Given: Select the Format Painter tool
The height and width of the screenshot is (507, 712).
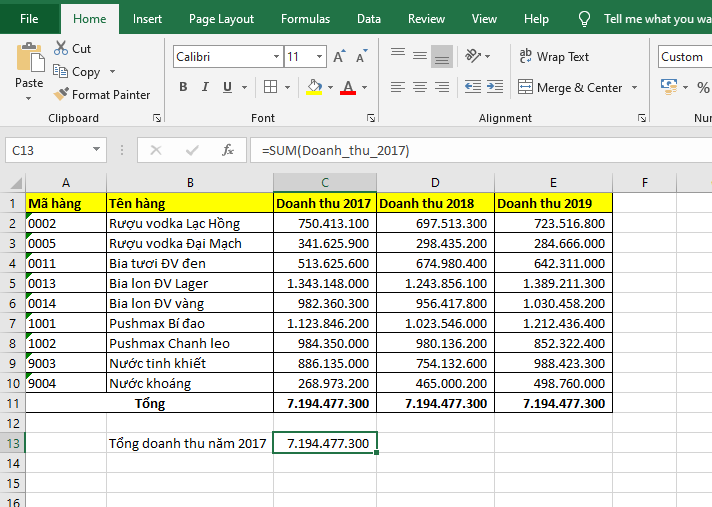Looking at the screenshot, I should coord(101,95).
